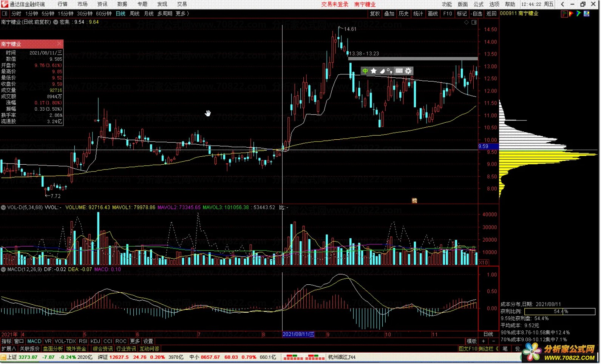The image size is (601, 364).
Task: Click the 功能 menu item
Action: [447, 4]
